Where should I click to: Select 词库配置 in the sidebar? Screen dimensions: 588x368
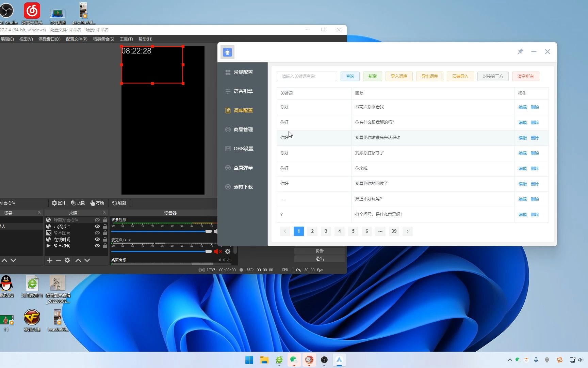[239, 110]
